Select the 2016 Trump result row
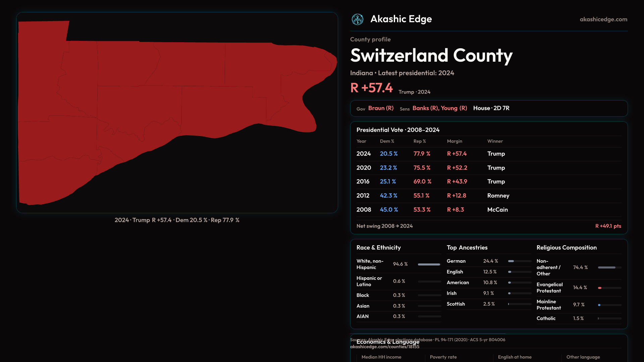 click(x=488, y=182)
